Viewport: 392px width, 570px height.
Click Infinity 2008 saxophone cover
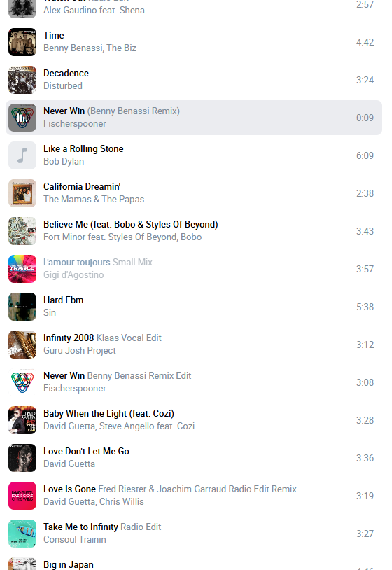click(22, 345)
